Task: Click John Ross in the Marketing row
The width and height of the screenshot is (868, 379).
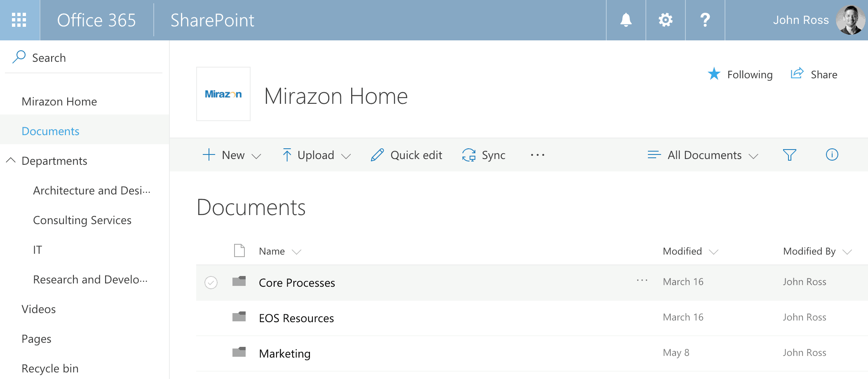Action: [x=805, y=353]
